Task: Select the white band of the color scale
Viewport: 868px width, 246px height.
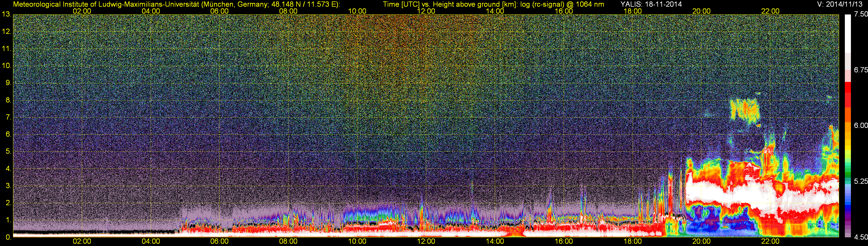Action: (x=848, y=34)
